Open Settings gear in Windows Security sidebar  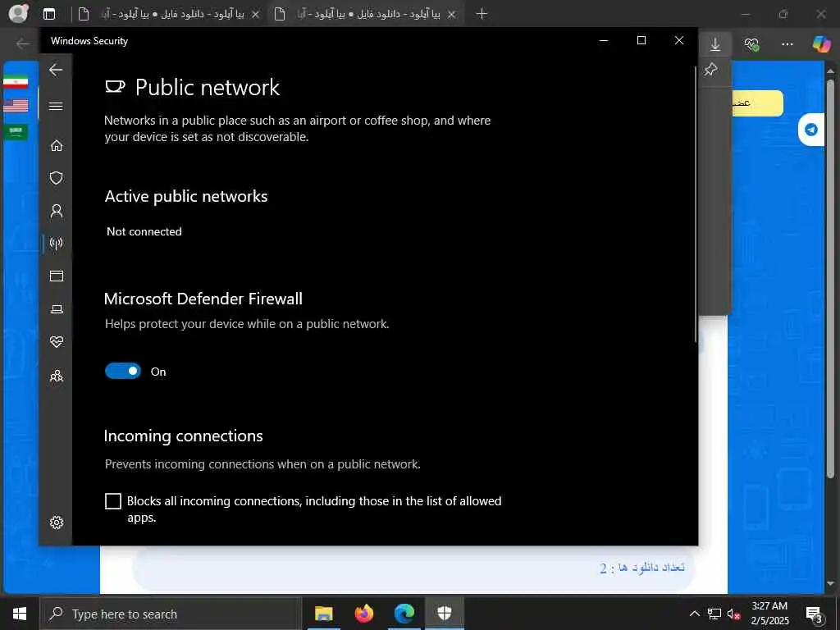point(57,523)
